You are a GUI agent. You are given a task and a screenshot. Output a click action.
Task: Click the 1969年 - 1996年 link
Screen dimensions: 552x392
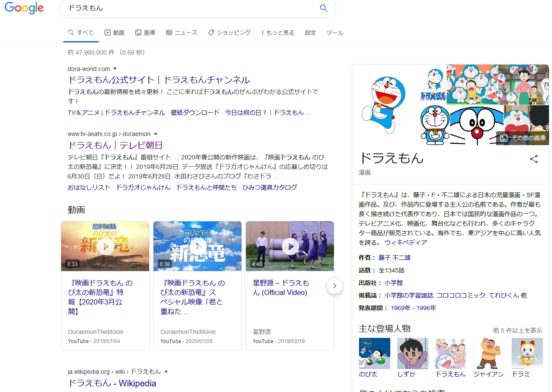(413, 308)
